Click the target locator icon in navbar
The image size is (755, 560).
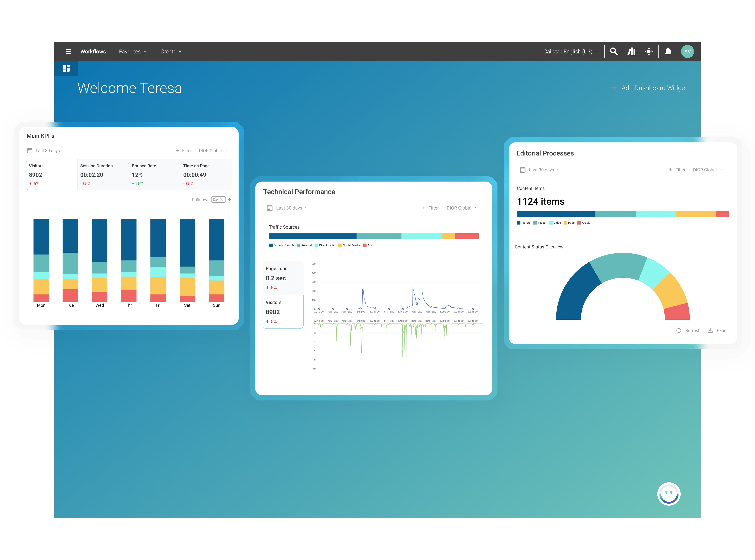(x=648, y=52)
